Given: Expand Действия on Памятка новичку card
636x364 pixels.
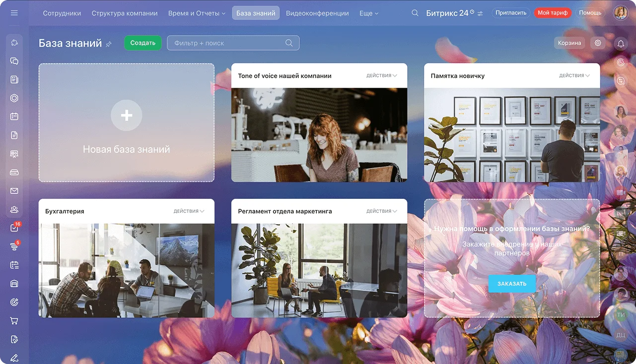Looking at the screenshot, I should (x=574, y=76).
